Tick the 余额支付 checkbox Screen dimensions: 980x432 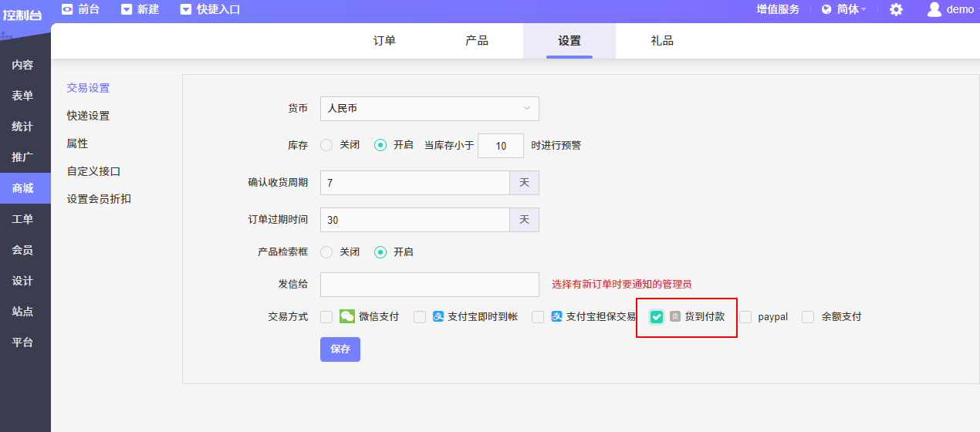point(808,316)
